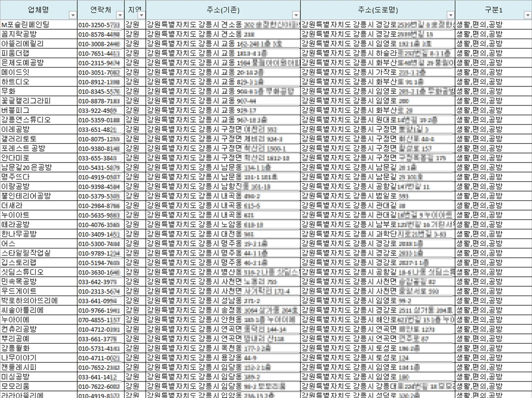Open the 주소(도로명) column filter dropdown

[451, 15]
